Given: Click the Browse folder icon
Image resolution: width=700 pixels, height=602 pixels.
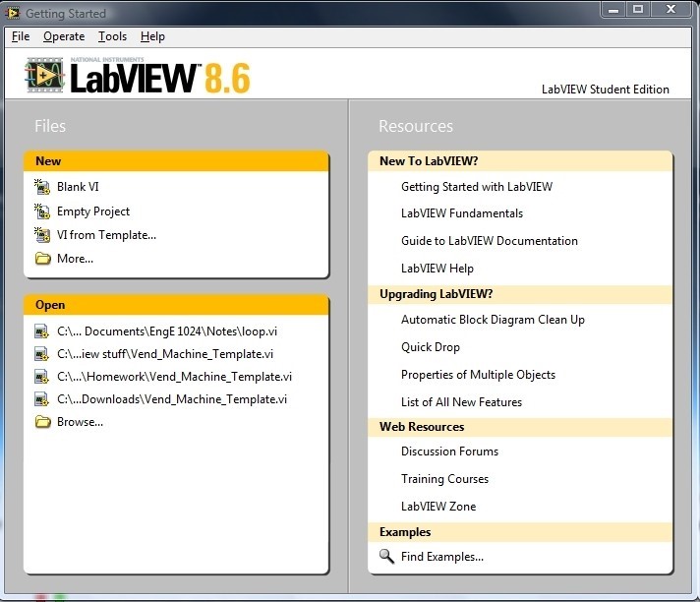Looking at the screenshot, I should [42, 422].
